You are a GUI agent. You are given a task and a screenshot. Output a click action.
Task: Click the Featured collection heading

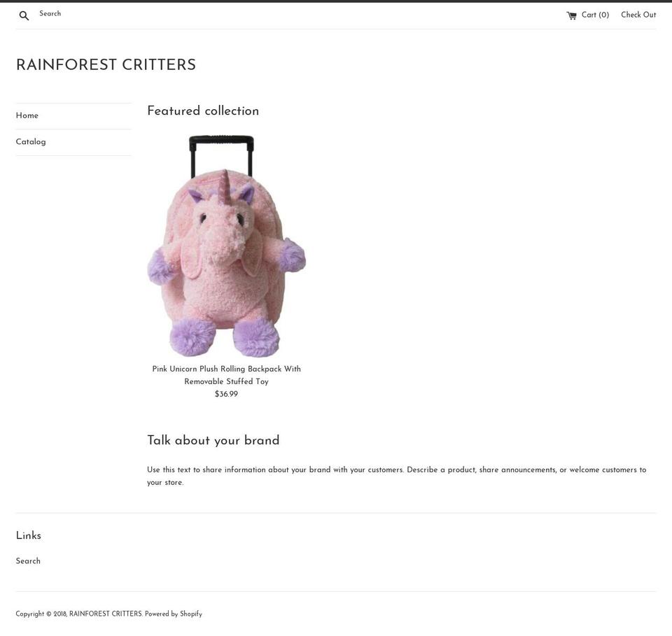point(203,111)
